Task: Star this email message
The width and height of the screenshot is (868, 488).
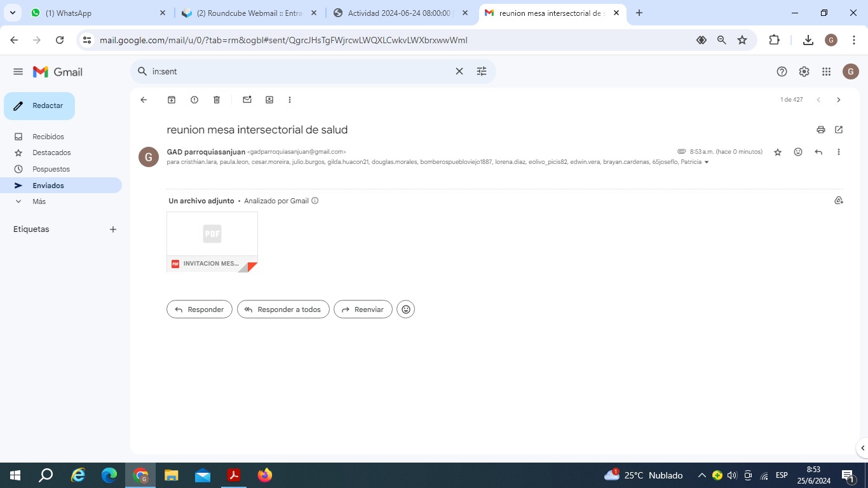Action: tap(778, 152)
